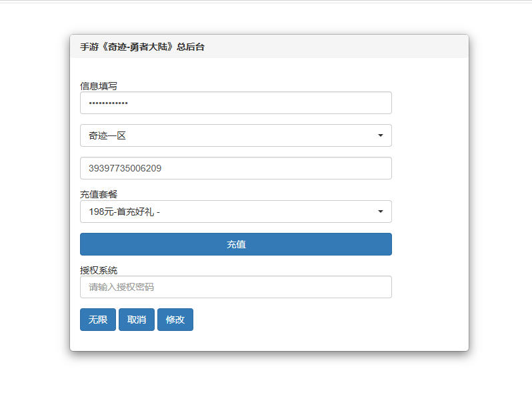Image resolution: width=532 pixels, height=399 pixels.
Task: Click the blank panel area right of the 充值 button
Action: point(430,244)
